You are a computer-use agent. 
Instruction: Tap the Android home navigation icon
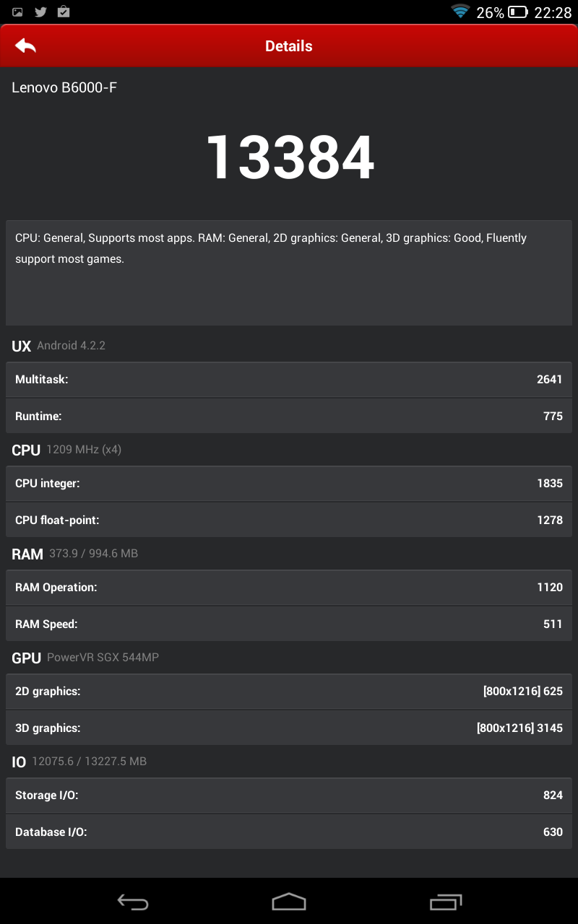pyautogui.click(x=289, y=902)
